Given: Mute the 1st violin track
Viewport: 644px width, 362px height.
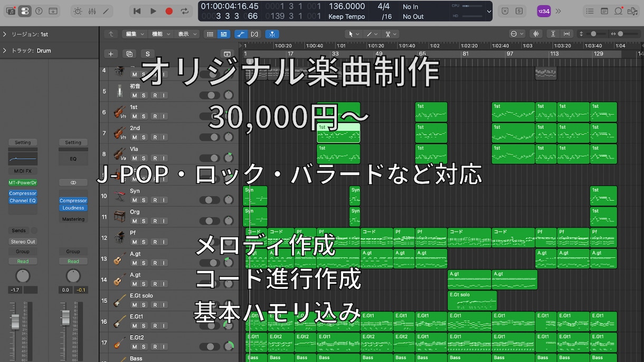Looking at the screenshot, I should point(135,116).
